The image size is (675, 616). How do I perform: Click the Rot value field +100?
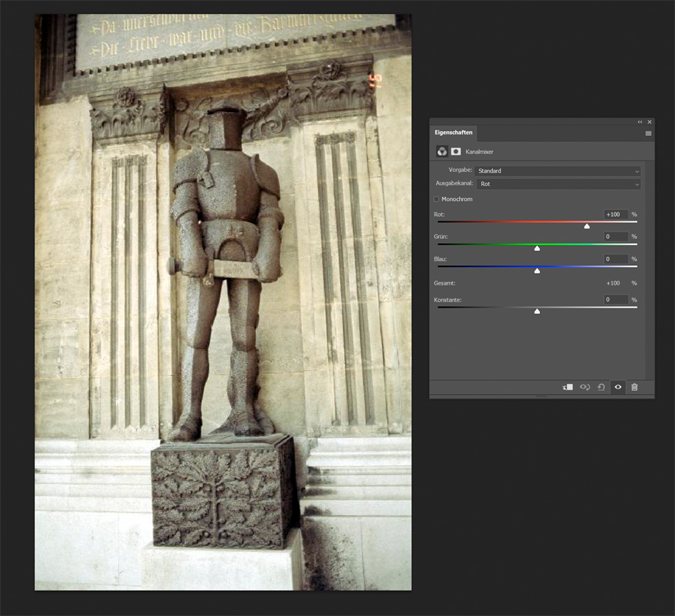[x=616, y=215]
